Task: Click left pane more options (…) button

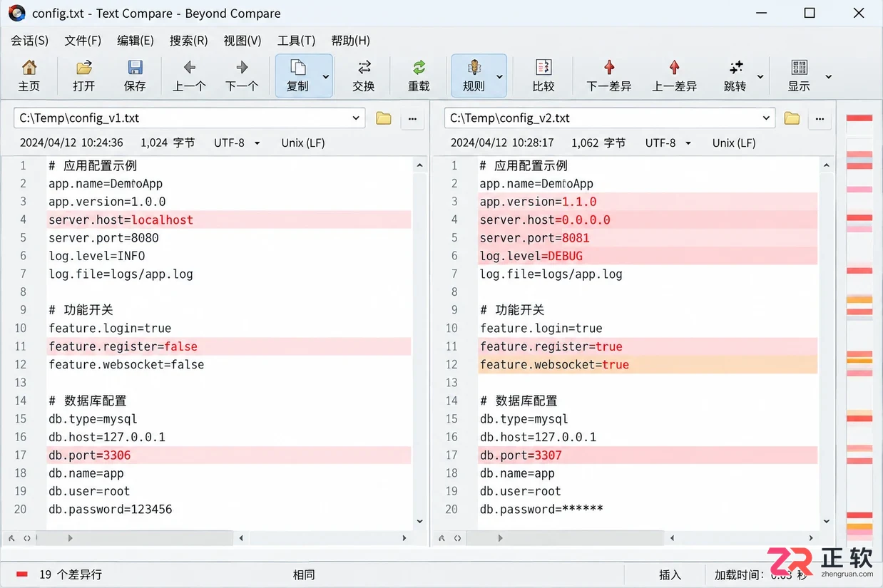Action: (x=412, y=119)
